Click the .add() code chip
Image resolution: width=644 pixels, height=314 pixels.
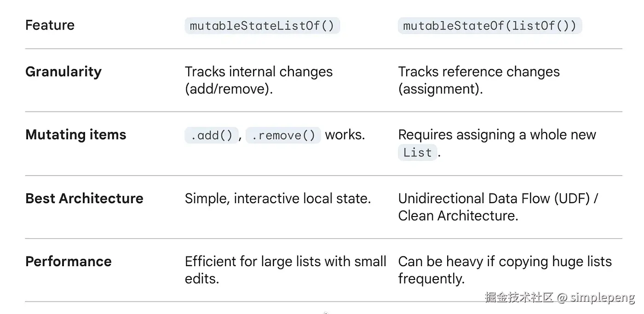(212, 135)
